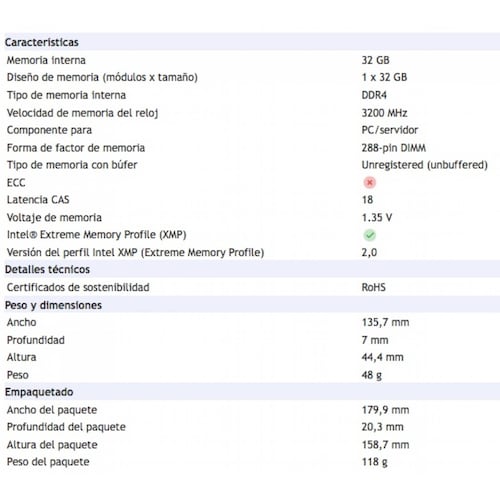Click the Peso del paquete label

point(48,462)
